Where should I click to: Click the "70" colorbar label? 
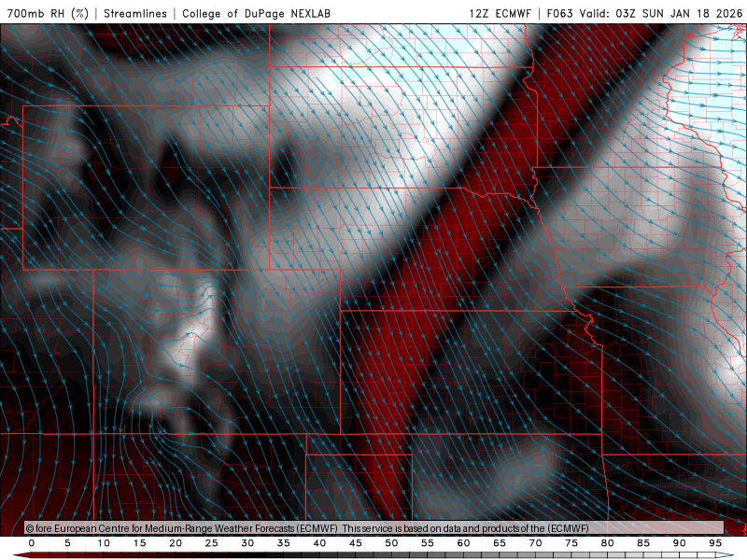point(535,543)
